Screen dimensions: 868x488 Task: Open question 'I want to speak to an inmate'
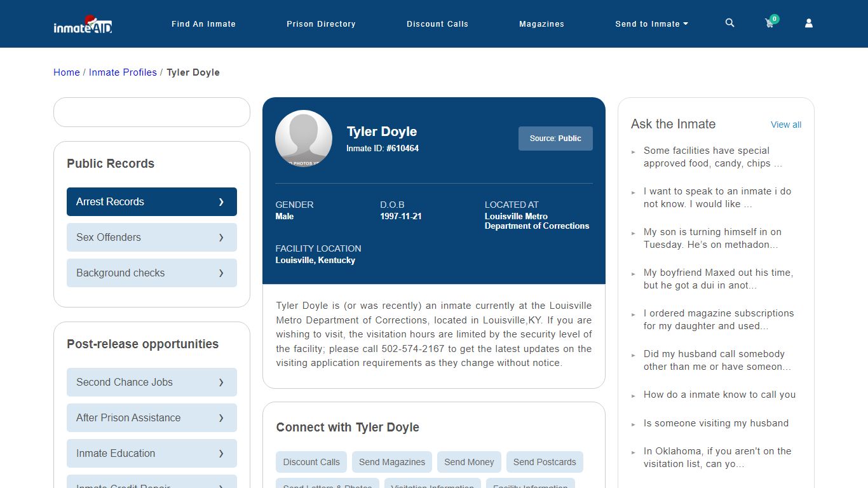717,198
